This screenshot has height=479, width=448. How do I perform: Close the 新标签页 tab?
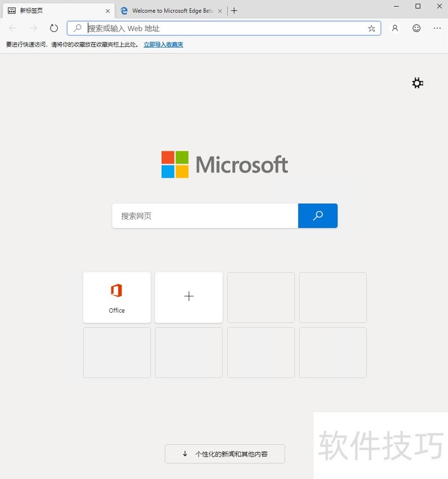coord(108,11)
